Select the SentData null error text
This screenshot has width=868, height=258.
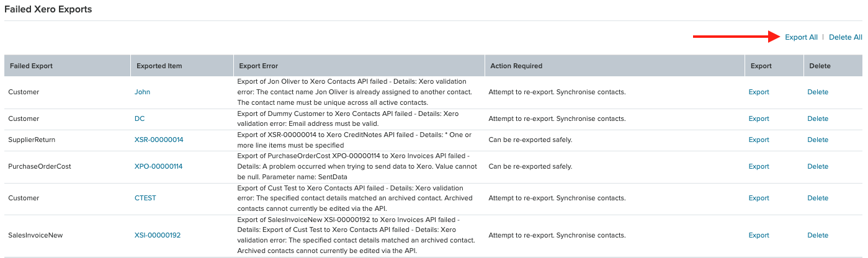pyautogui.click(x=357, y=166)
